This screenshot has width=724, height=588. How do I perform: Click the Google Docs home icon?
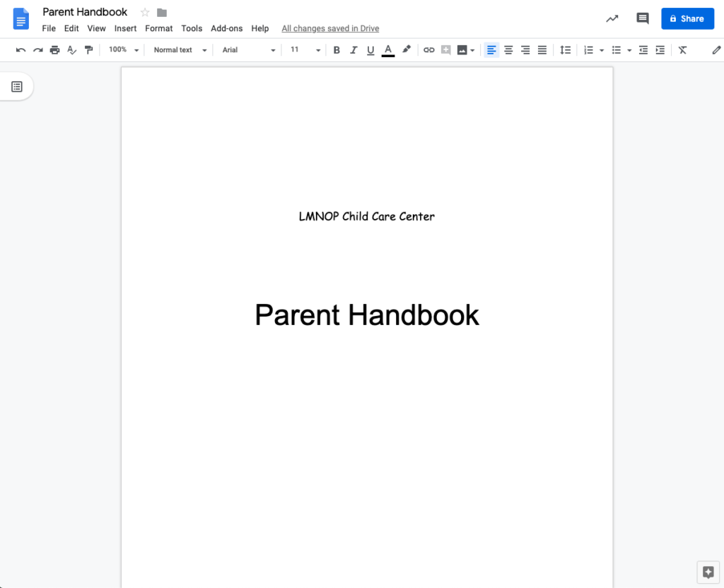tap(21, 18)
